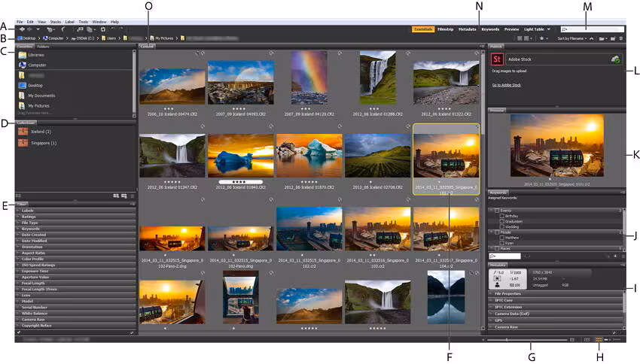Viewport: 640px width, 364px height.
Task: Switch to the Folders tab
Action: pyautogui.click(x=43, y=47)
